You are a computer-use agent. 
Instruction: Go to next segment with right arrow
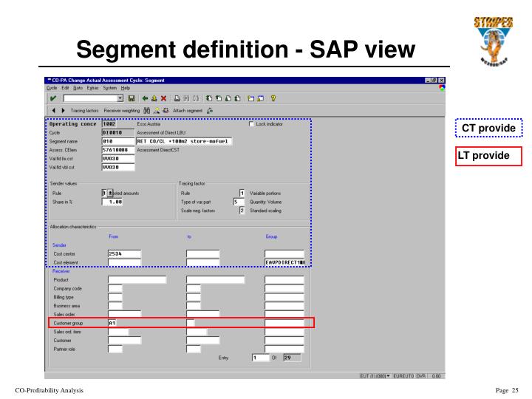[63, 111]
